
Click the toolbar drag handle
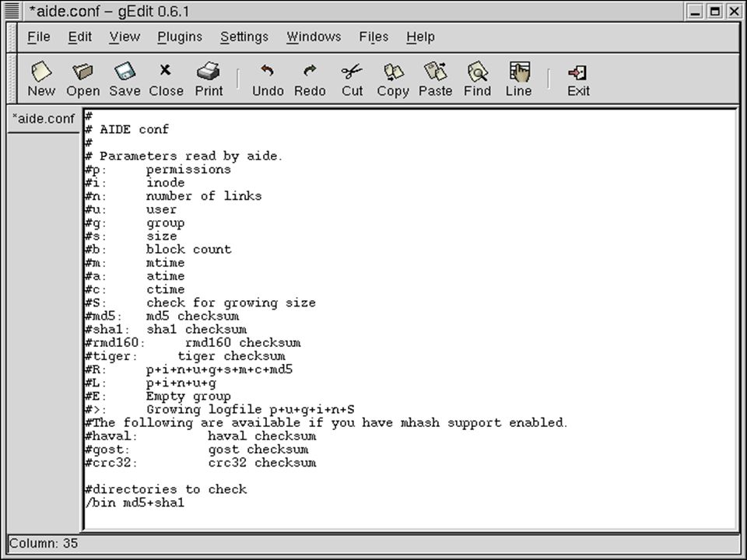pyautogui.click(x=12, y=79)
